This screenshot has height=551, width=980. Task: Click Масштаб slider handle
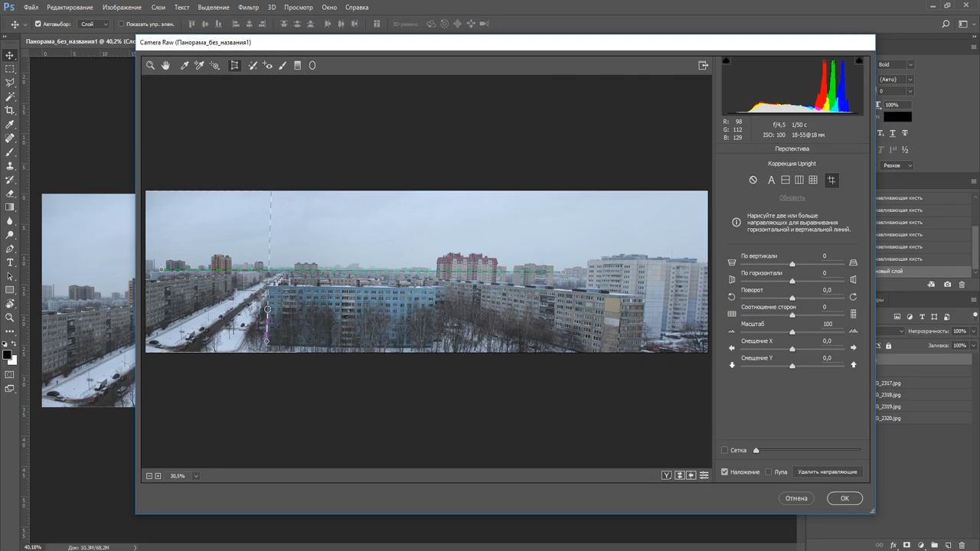click(792, 331)
